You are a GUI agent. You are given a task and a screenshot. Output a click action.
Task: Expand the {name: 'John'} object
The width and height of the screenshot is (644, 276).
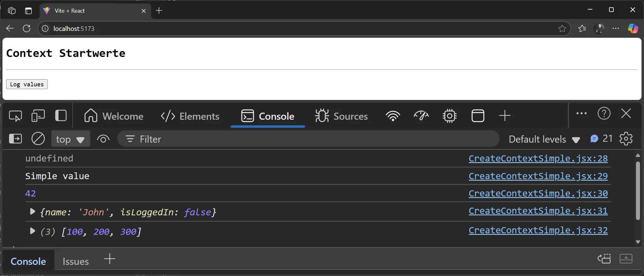pyautogui.click(x=32, y=212)
